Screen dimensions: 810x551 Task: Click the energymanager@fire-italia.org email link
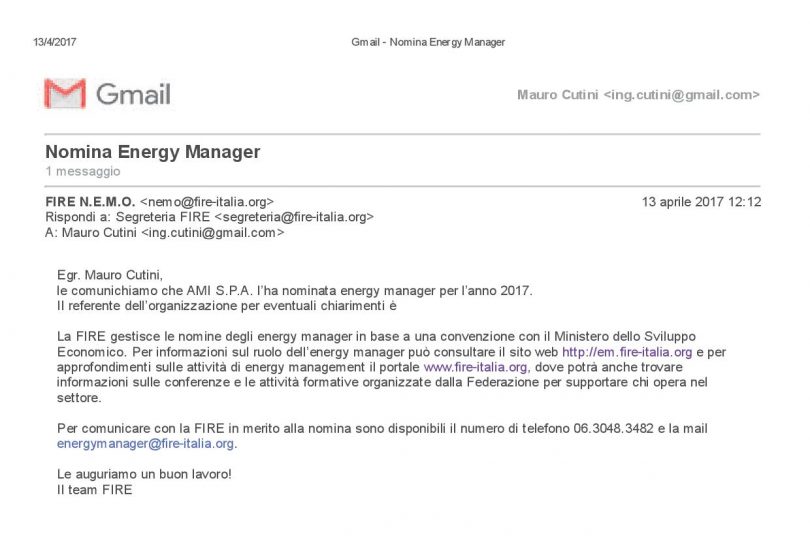[x=147, y=444]
